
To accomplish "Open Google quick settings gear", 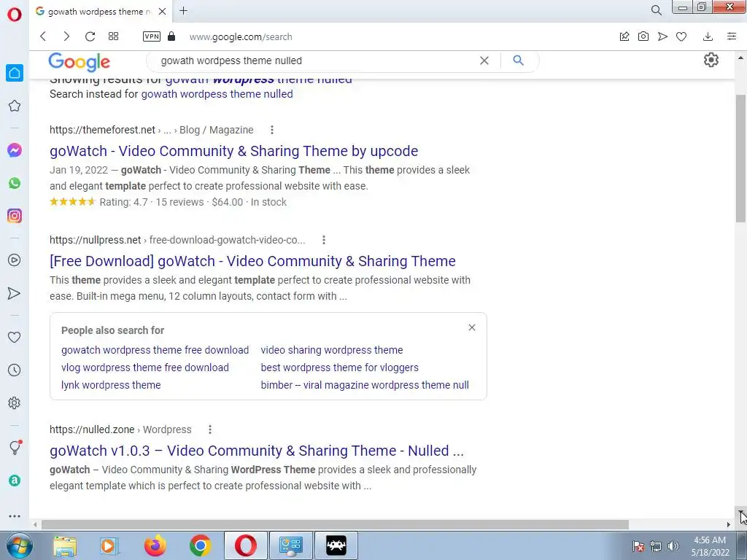I will [711, 60].
